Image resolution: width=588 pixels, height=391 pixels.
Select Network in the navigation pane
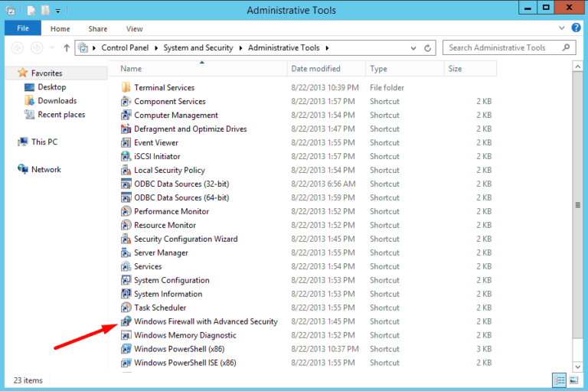pos(46,169)
